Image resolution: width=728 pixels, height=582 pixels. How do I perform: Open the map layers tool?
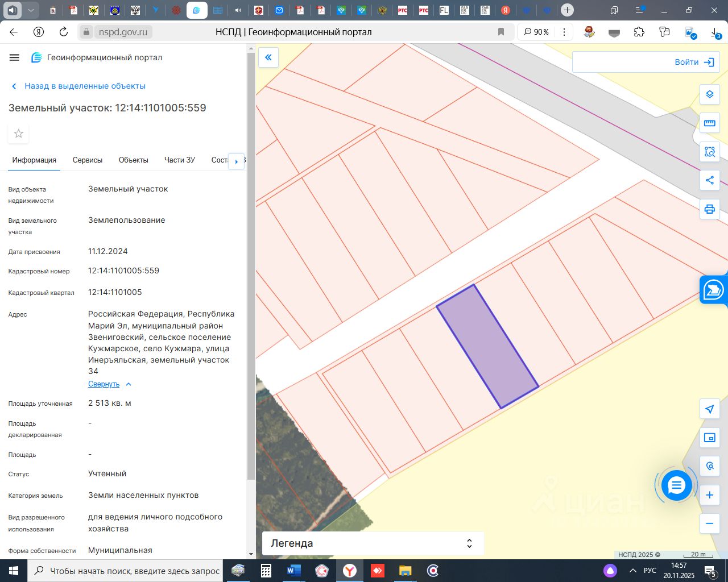pyautogui.click(x=709, y=94)
